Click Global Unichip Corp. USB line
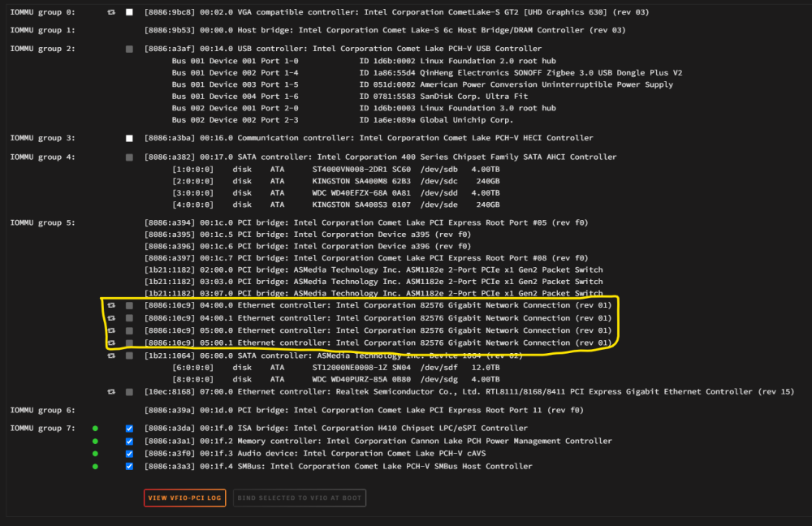The height and width of the screenshot is (526, 812). [343, 119]
